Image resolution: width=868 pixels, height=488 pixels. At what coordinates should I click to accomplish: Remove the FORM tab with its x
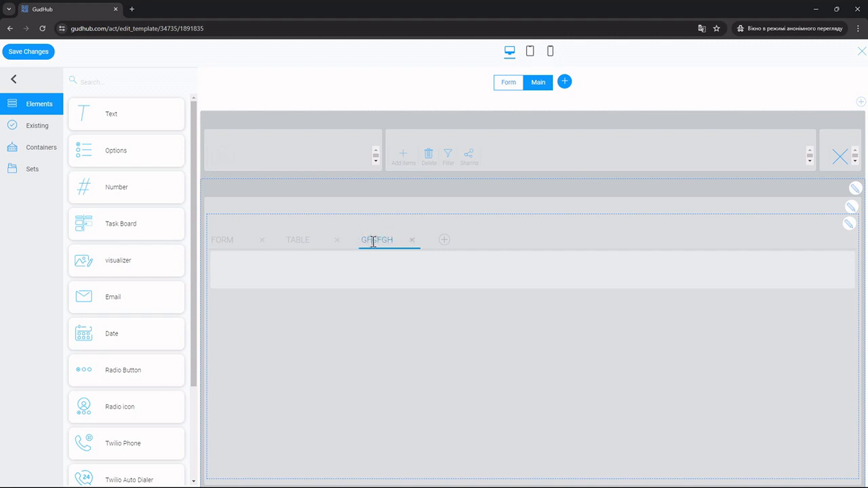pos(262,240)
